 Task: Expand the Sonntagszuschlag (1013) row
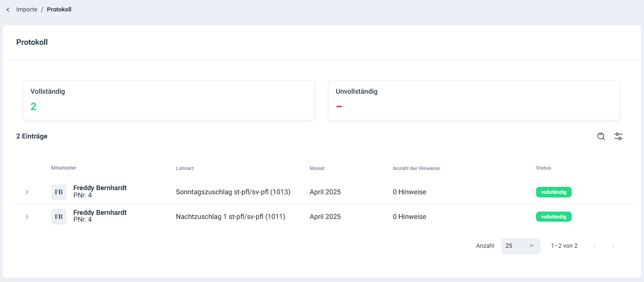coord(27,192)
